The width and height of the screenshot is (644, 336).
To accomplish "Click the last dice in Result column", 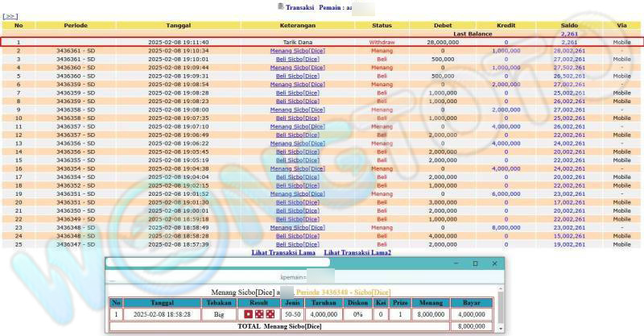I will point(270,313).
